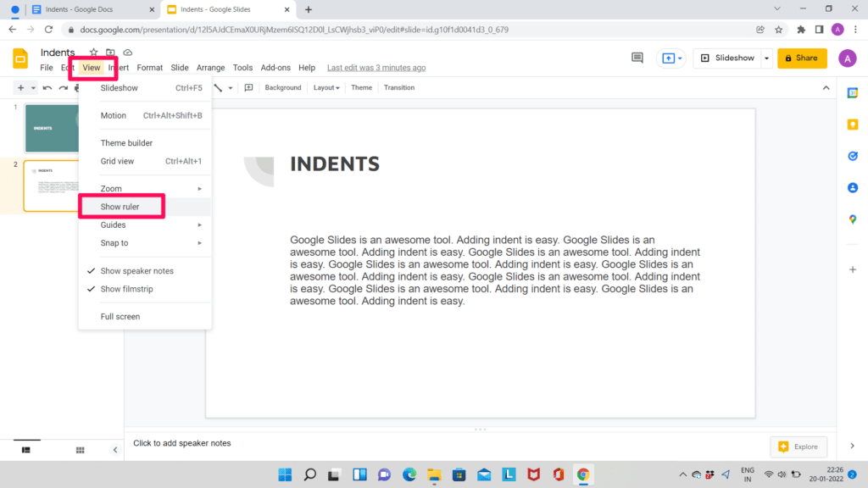
Task: Open comment history
Action: coord(638,58)
